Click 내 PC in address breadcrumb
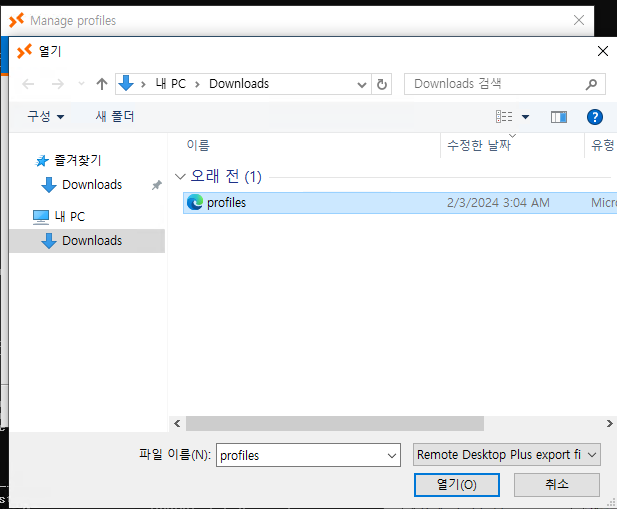 [x=170, y=84]
